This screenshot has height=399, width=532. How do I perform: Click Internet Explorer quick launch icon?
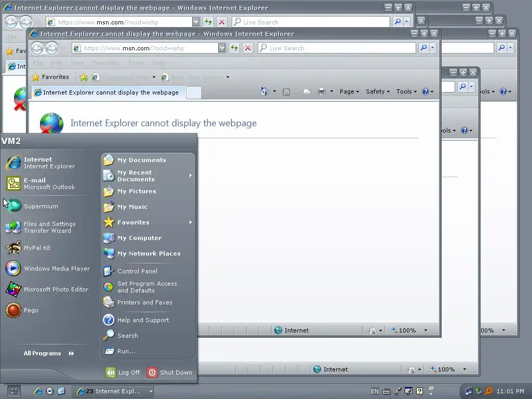point(38,391)
